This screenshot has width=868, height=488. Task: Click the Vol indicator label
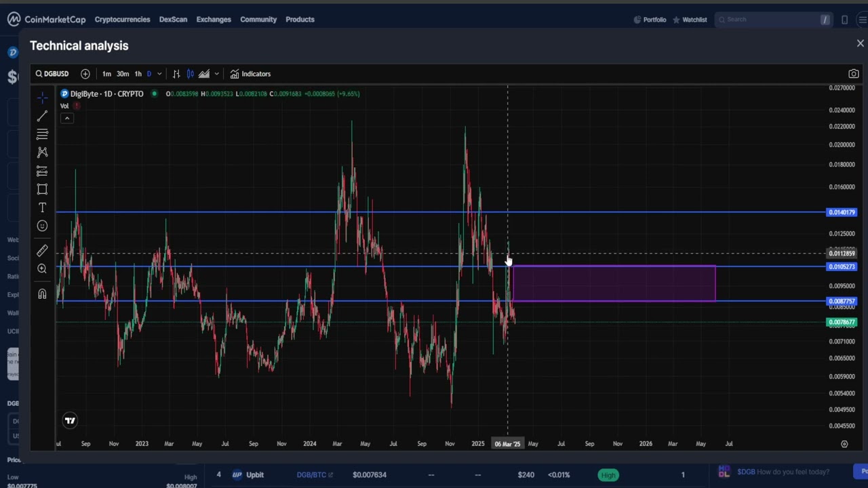tap(64, 106)
